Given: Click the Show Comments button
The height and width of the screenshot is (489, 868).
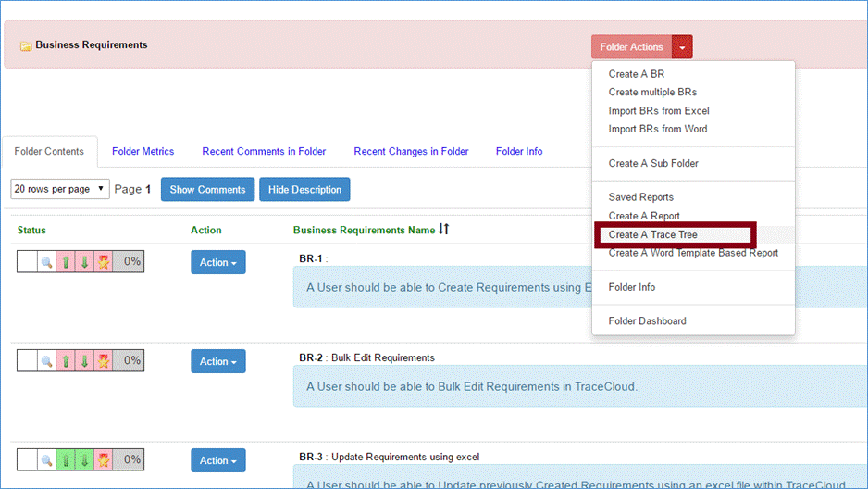Looking at the screenshot, I should tap(207, 190).
